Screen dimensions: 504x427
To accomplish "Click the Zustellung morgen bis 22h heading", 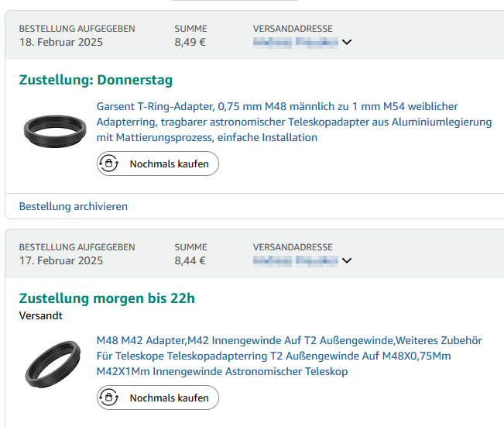I will coord(107,298).
